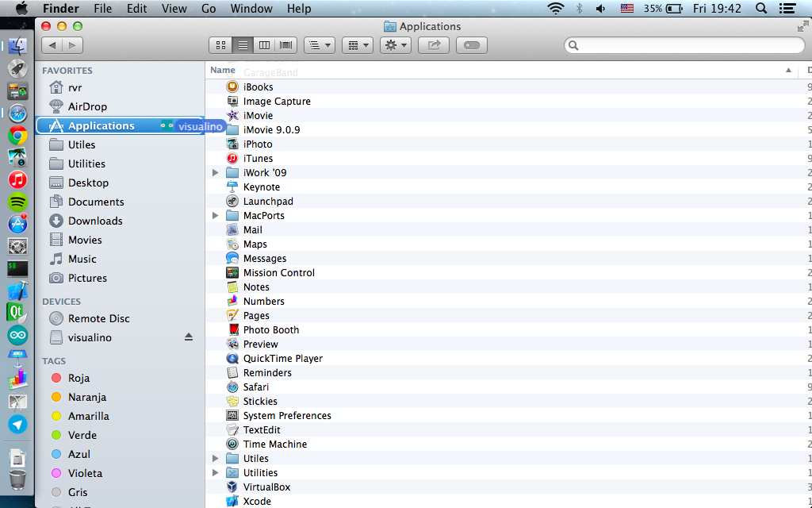The image size is (812, 508).
Task: Select the Keynote icon
Action: 232,187
